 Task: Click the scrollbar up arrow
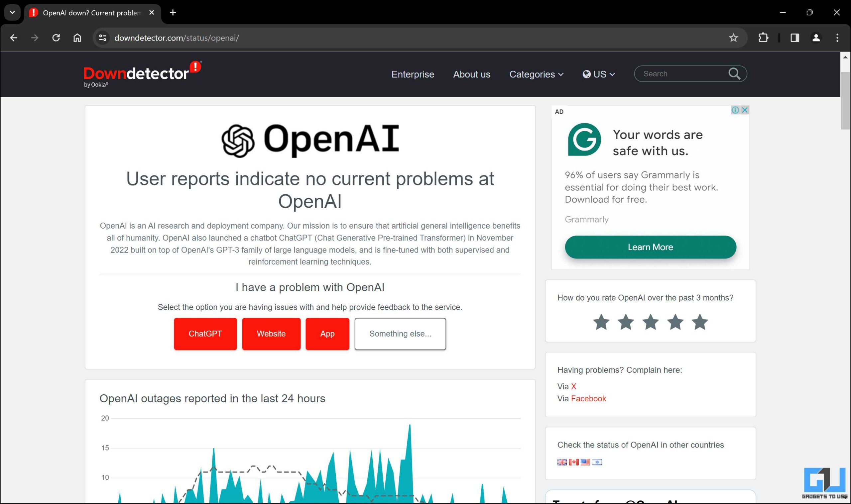coord(845,57)
